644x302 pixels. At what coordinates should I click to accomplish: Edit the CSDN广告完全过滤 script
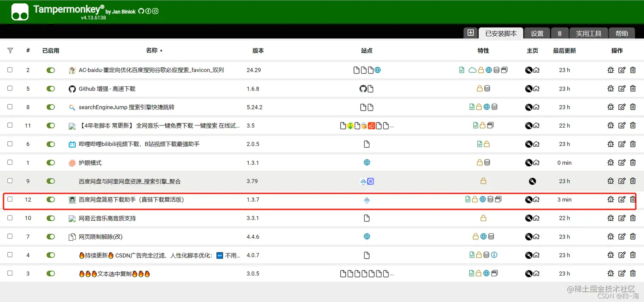pyautogui.click(x=622, y=255)
